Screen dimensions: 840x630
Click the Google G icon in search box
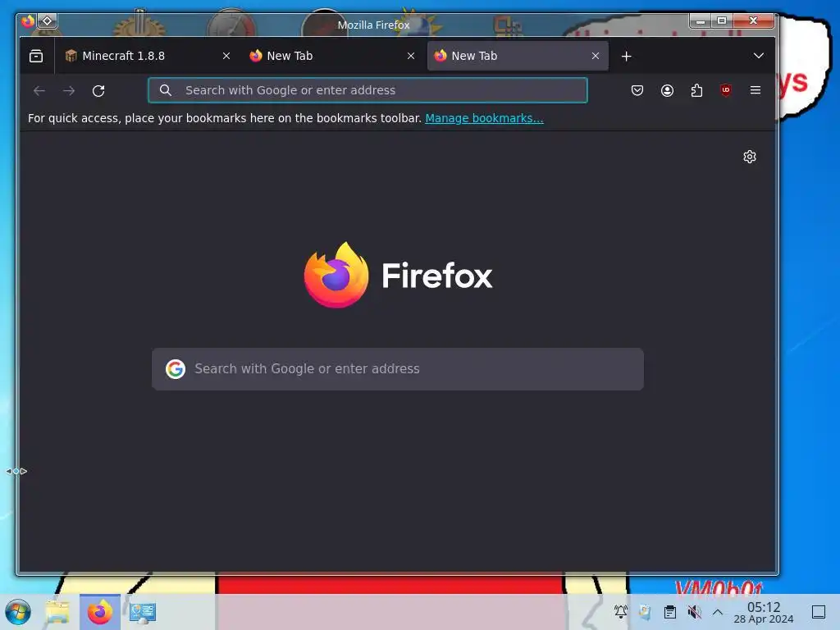(176, 368)
